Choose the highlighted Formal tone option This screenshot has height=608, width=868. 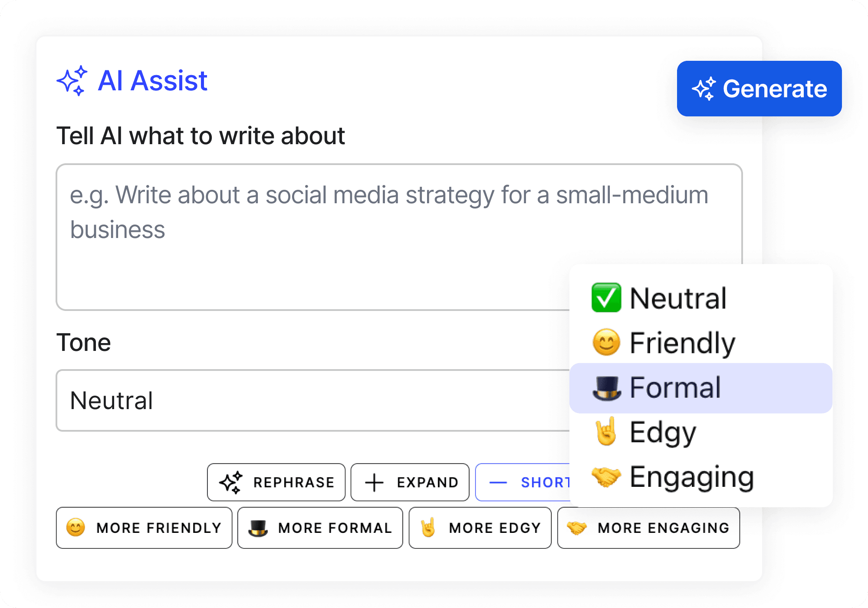click(x=701, y=388)
